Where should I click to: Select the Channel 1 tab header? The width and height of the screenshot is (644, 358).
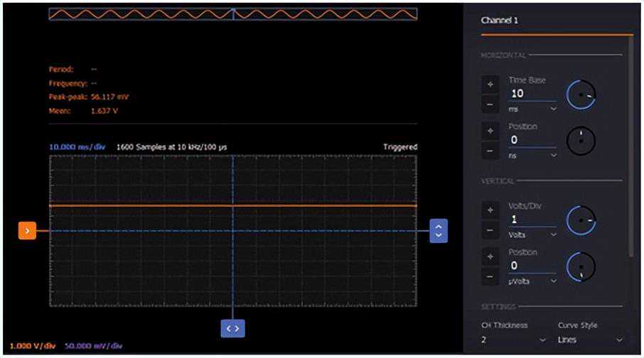click(500, 20)
